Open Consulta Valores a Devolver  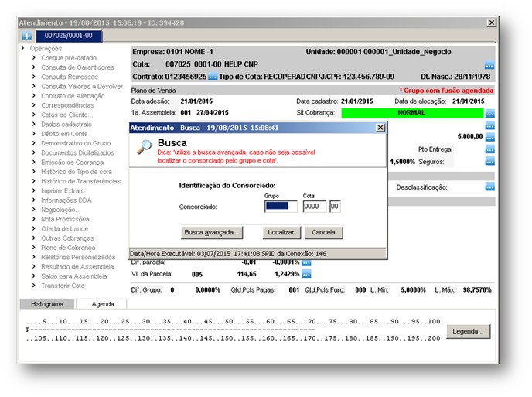click(x=82, y=86)
